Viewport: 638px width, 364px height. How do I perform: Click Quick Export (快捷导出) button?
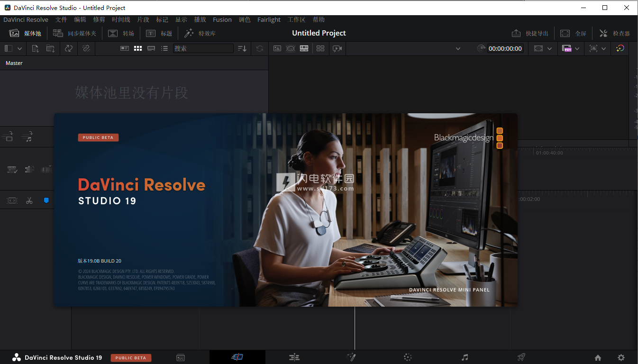(x=530, y=33)
